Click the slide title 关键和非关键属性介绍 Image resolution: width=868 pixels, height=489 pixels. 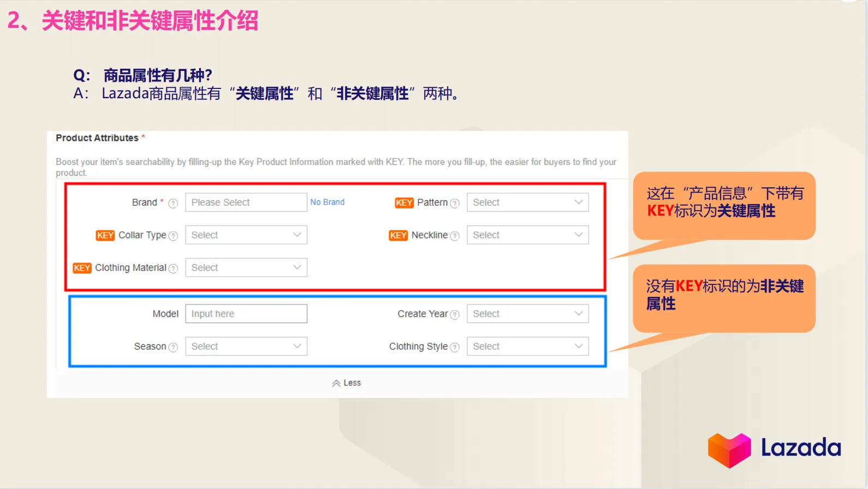tap(150, 21)
